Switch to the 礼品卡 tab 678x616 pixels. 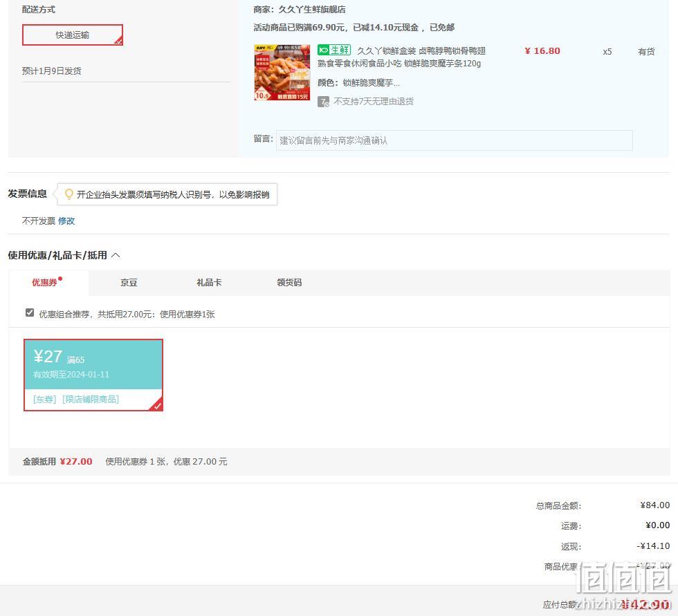(209, 283)
